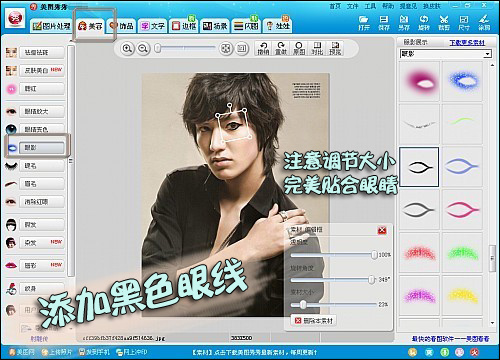Click the fit-to-window view icon
This screenshot has width=500, height=360.
[226, 49]
